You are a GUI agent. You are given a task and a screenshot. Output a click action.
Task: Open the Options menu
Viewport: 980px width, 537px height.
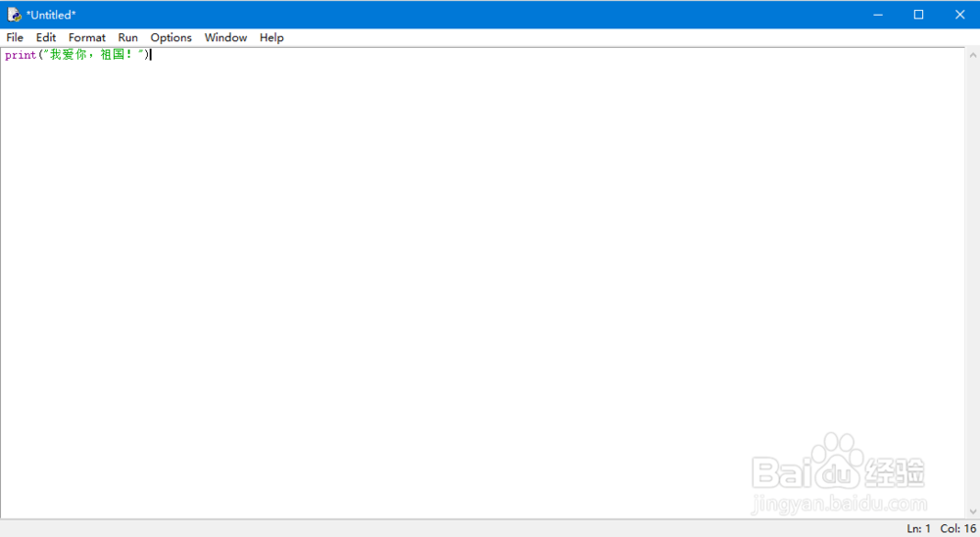[171, 37]
